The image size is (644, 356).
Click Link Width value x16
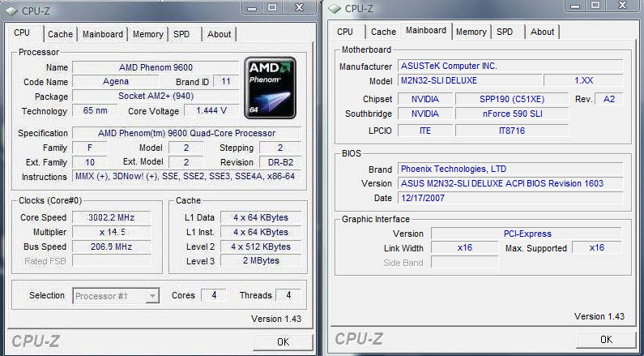pos(464,248)
